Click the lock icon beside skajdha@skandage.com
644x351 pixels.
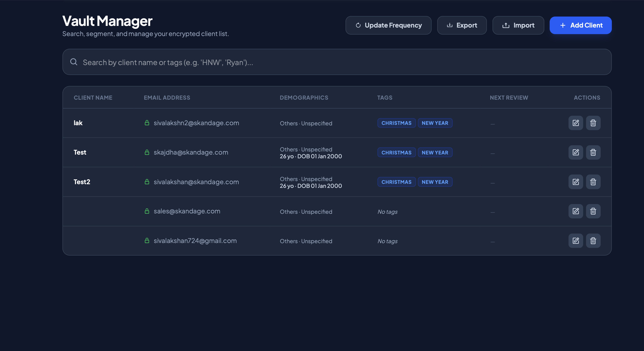click(147, 152)
